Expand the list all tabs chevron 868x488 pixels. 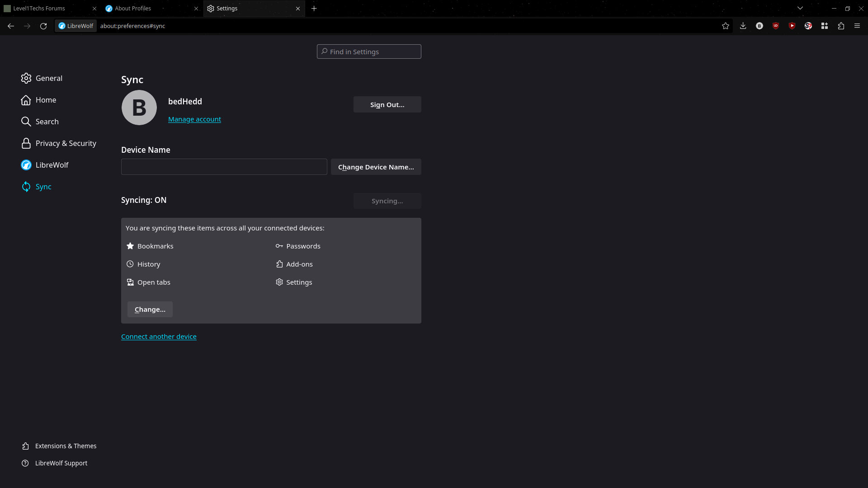click(800, 8)
